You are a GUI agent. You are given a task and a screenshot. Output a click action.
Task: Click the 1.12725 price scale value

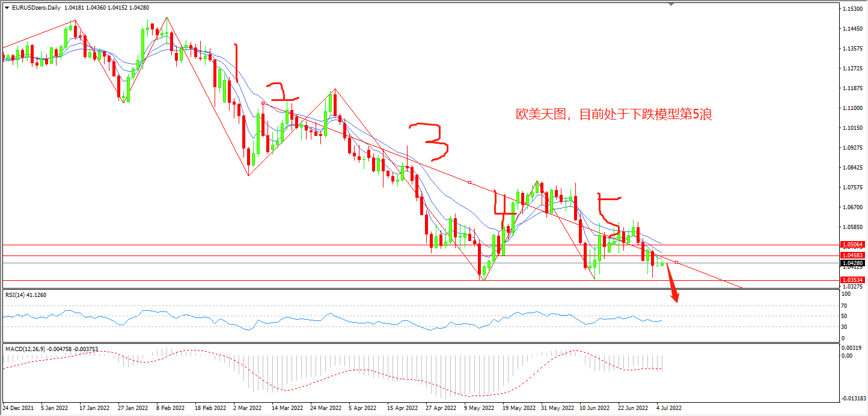click(853, 69)
